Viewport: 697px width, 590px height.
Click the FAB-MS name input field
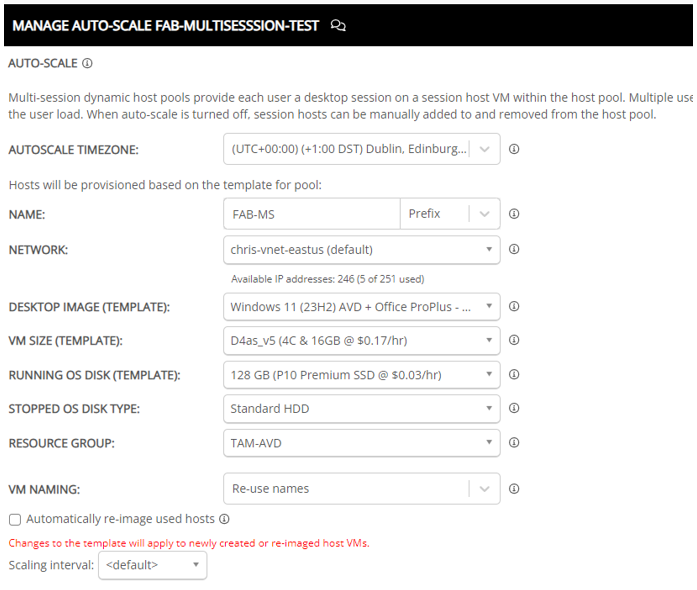tap(312, 214)
